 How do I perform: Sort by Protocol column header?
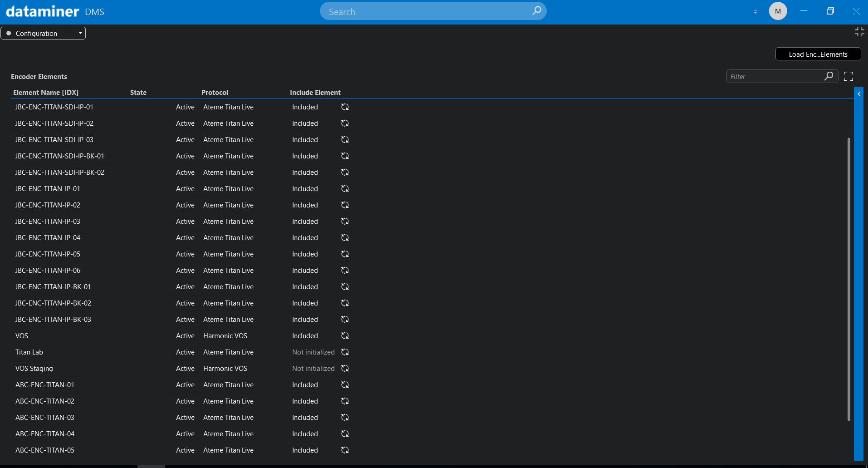pos(215,93)
